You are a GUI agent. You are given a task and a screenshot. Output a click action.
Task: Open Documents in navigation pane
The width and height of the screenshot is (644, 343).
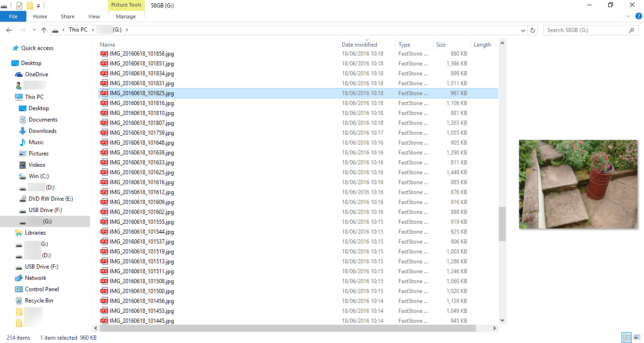tap(43, 120)
